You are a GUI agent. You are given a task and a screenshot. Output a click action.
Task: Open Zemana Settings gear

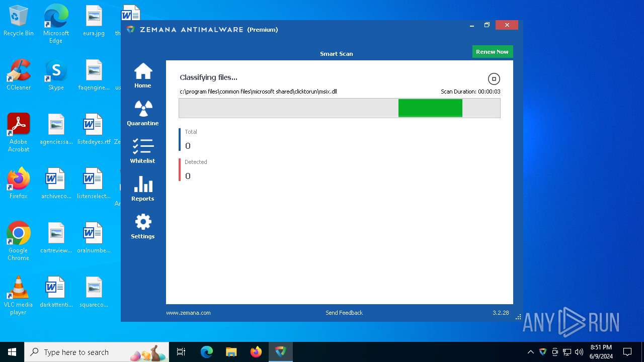143,226
